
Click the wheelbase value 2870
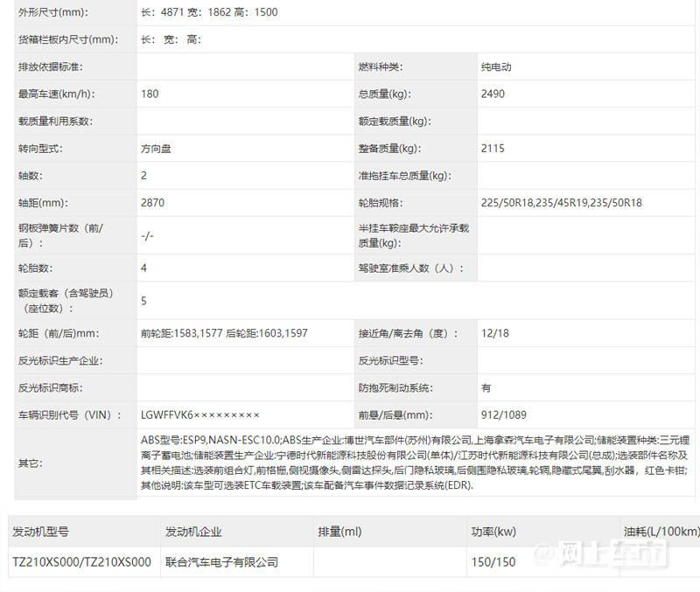(x=152, y=203)
